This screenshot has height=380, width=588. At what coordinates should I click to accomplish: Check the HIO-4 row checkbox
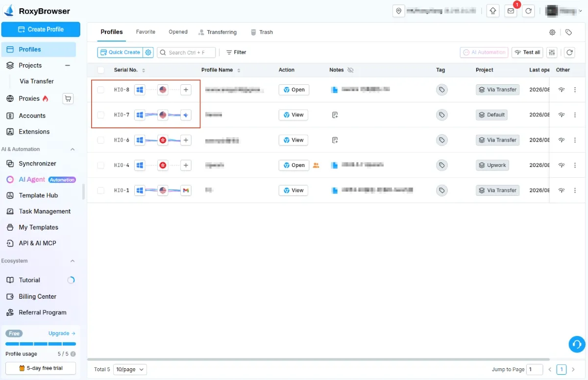[x=101, y=166]
